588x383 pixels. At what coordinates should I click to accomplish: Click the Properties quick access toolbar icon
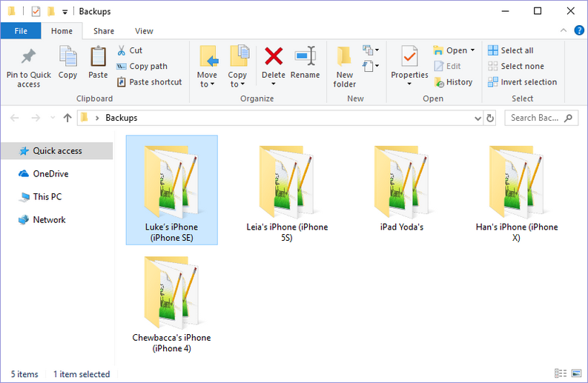tap(36, 12)
